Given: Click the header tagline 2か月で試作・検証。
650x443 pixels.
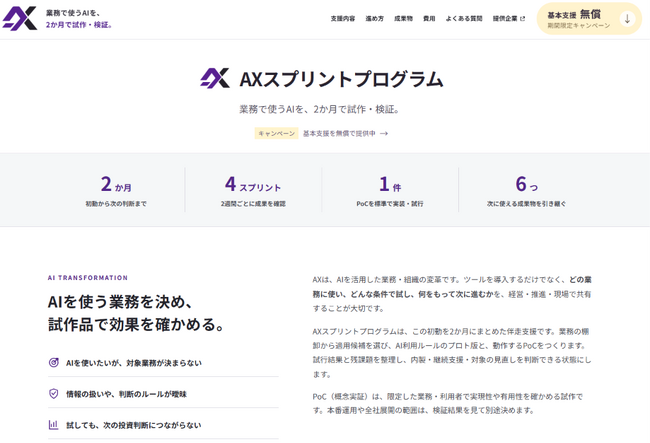Looking at the screenshot, I should pyautogui.click(x=79, y=25).
